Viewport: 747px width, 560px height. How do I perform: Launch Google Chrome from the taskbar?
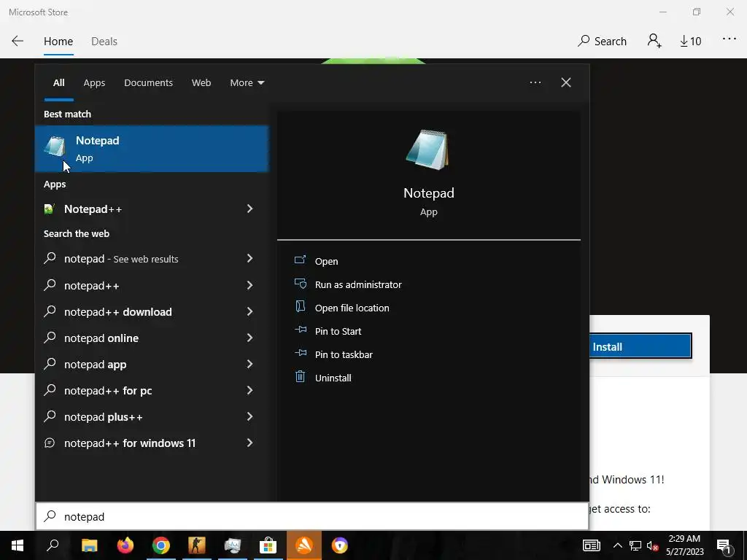(x=161, y=545)
